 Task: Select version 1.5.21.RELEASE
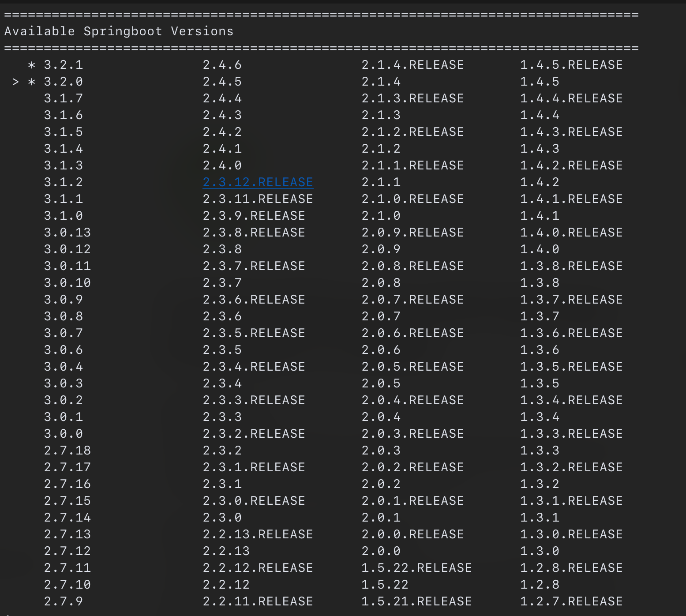[x=417, y=601]
